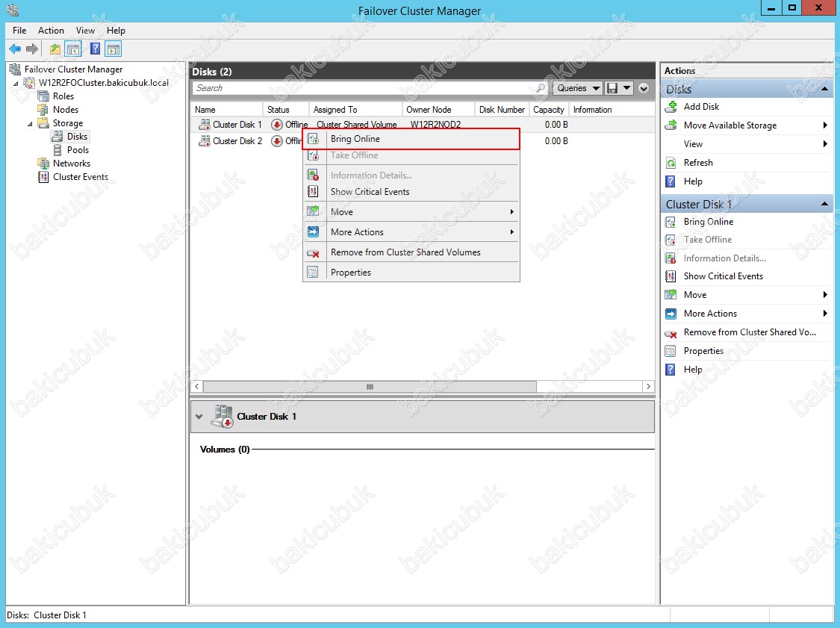Click the Properties icon in Actions pane
The height and width of the screenshot is (628, 840).
point(671,352)
